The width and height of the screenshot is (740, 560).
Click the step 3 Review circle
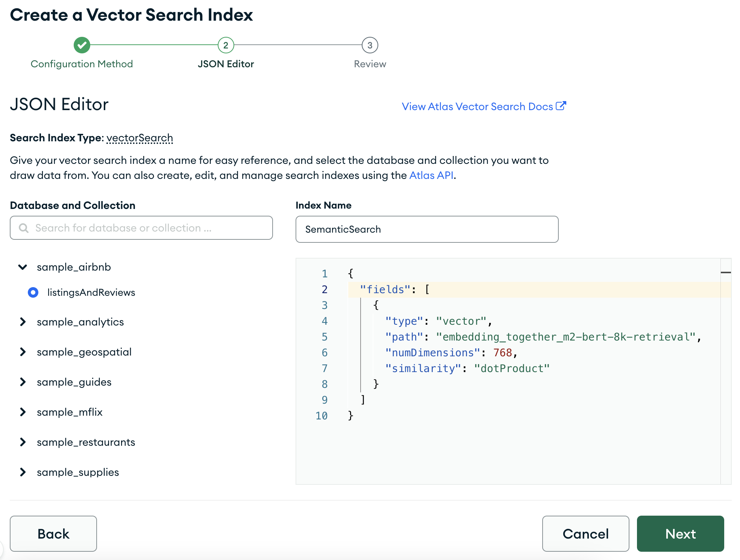click(x=370, y=45)
